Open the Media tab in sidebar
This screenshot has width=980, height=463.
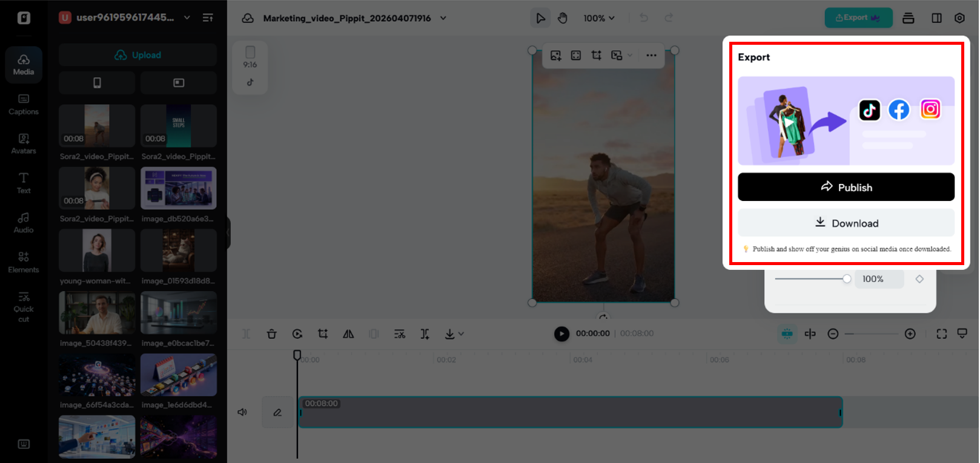(x=24, y=64)
